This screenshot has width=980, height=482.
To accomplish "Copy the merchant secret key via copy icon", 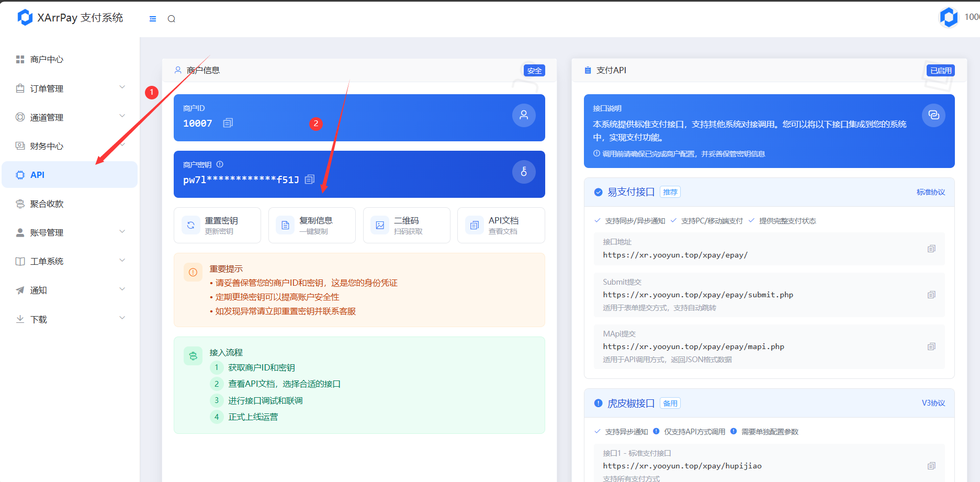I will [x=309, y=180].
